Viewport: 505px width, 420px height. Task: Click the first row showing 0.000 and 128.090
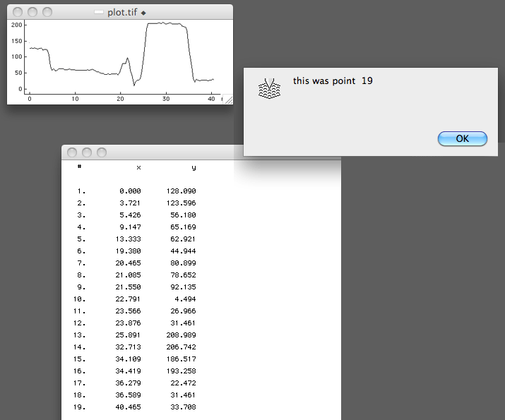click(x=138, y=191)
